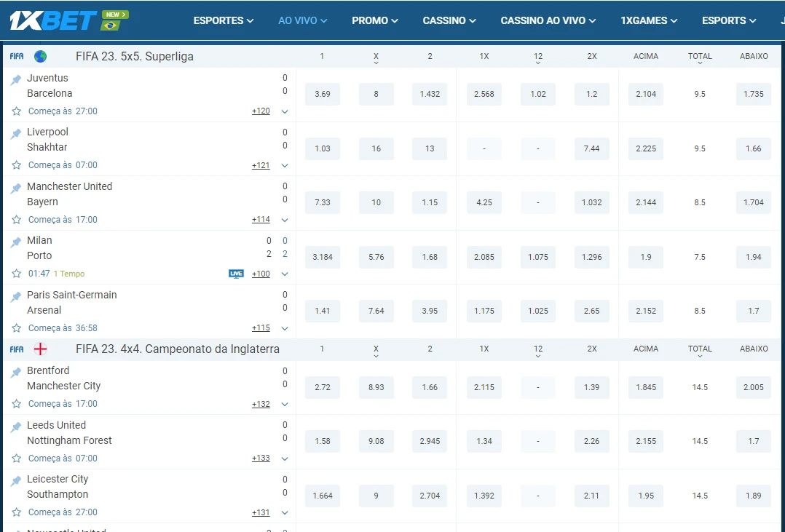785x532 pixels.
Task: Favorite the Juventus vs Barcelona match star
Action: click(17, 111)
